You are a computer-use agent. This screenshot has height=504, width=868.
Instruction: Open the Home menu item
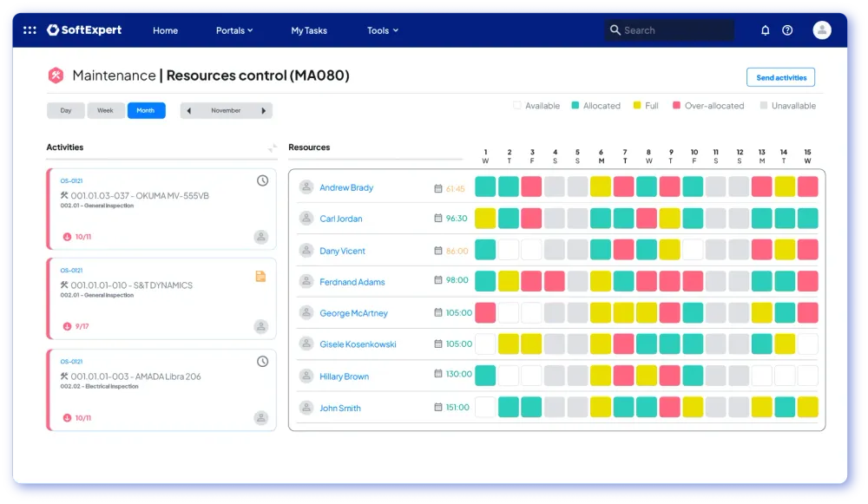coord(165,30)
